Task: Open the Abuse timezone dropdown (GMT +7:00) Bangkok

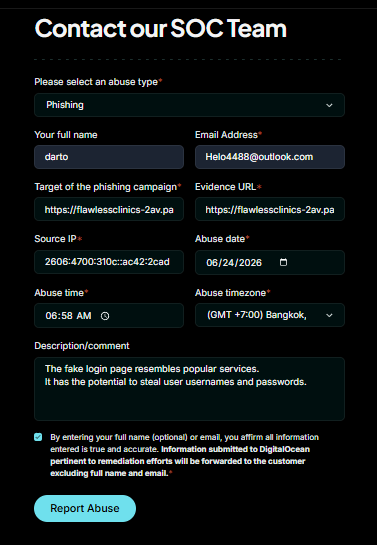Action: (270, 315)
